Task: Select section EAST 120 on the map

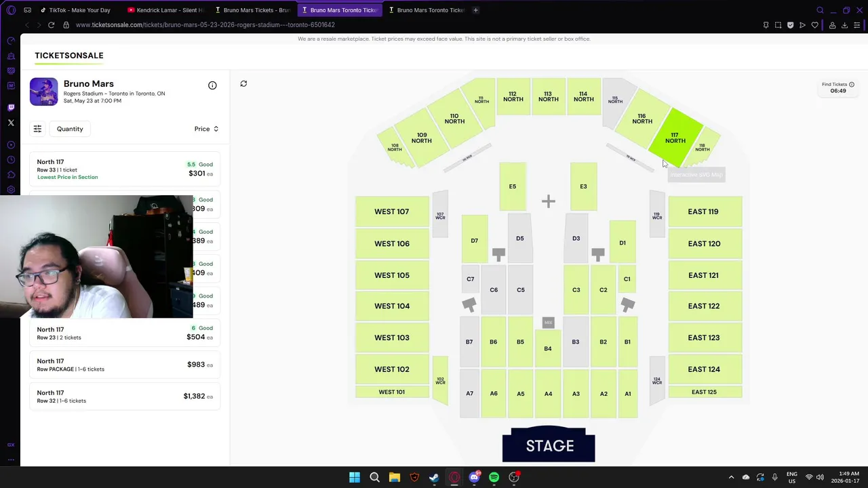Action: 704,243
